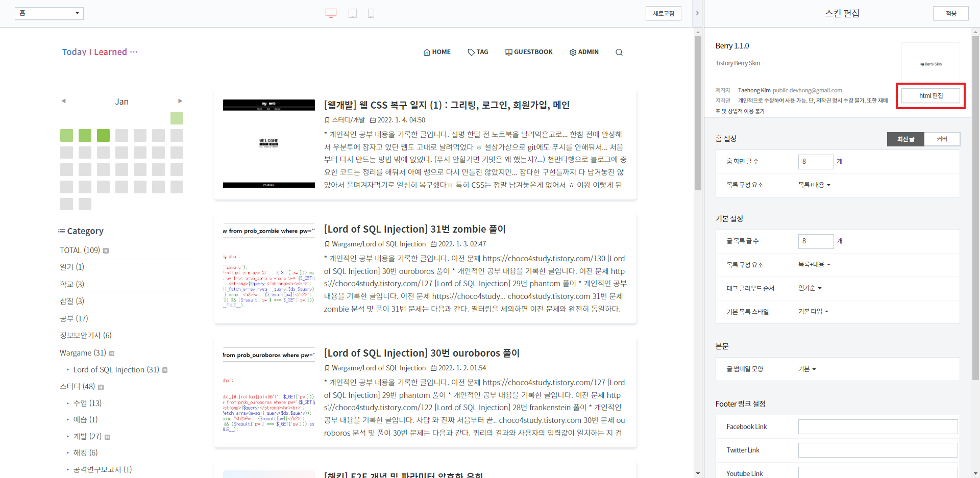Click new-post badge next to 스터디 (48)
Screen dimensions: 980x478
tap(101, 387)
